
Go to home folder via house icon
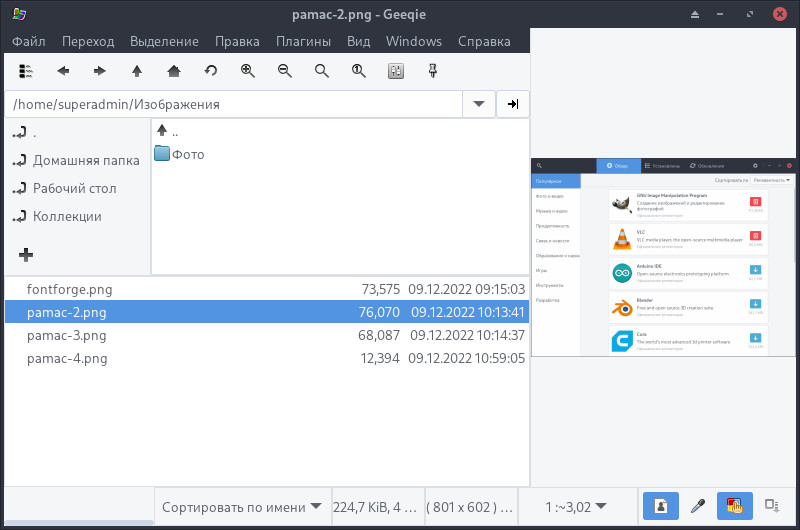[174, 71]
